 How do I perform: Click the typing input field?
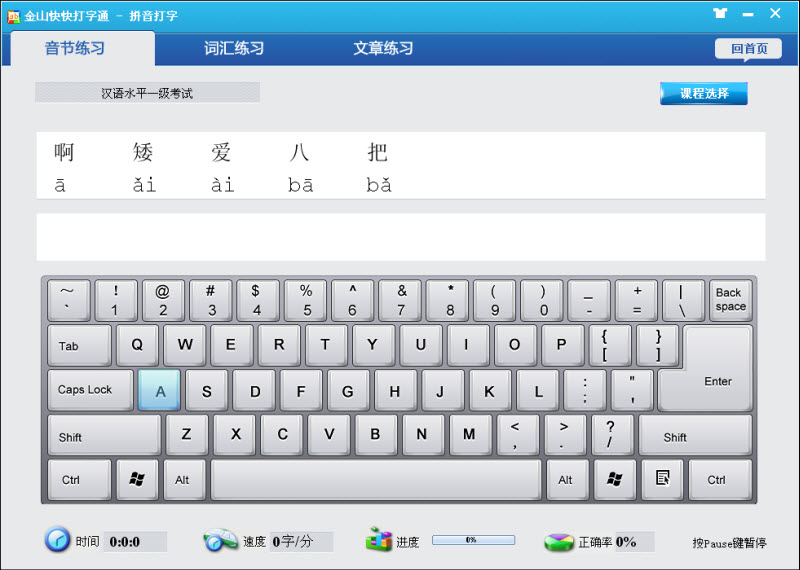point(401,237)
